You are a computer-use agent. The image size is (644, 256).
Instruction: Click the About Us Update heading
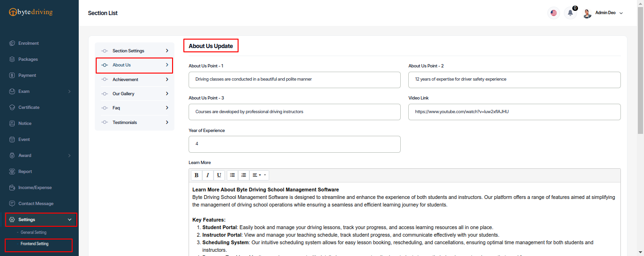[211, 46]
